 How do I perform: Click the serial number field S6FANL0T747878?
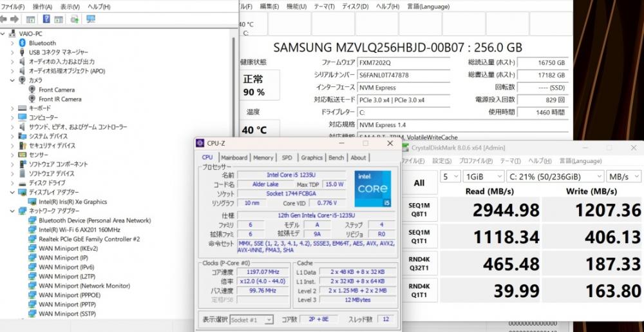click(x=403, y=75)
